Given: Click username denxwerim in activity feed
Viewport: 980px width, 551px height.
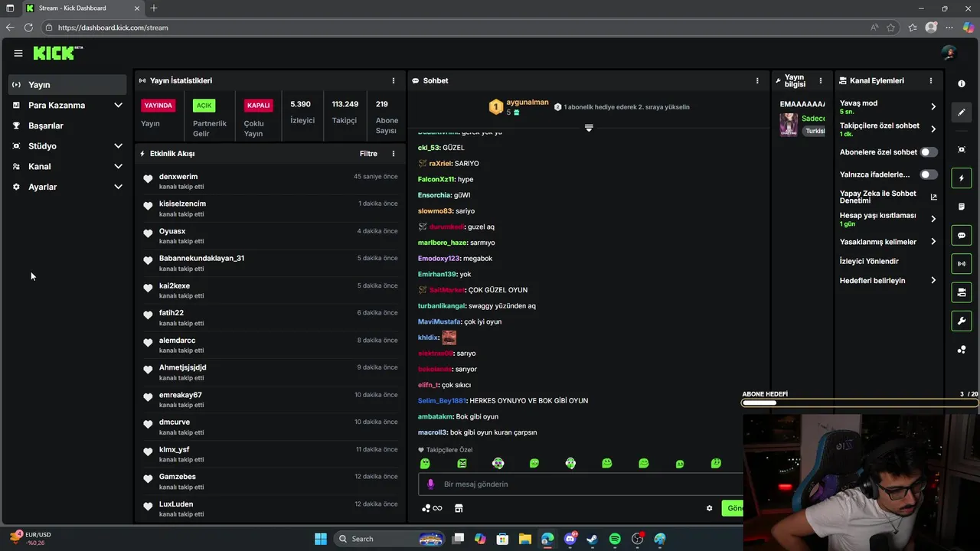Looking at the screenshot, I should pyautogui.click(x=178, y=177).
